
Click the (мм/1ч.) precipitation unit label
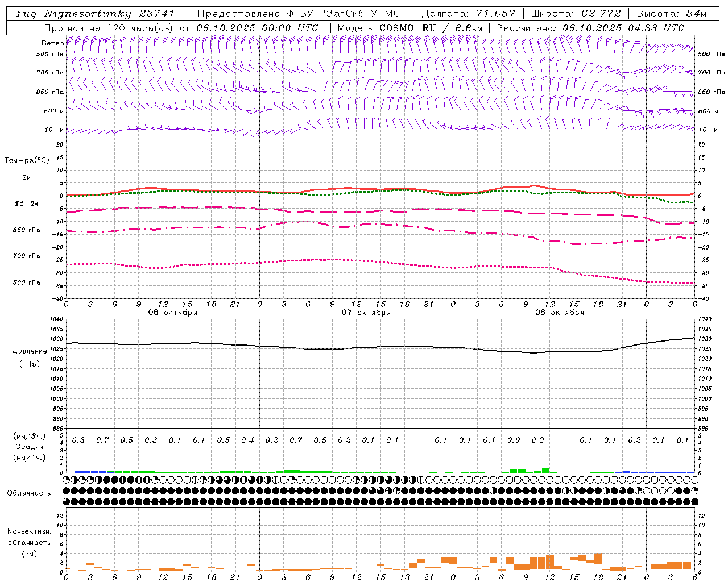30,458
